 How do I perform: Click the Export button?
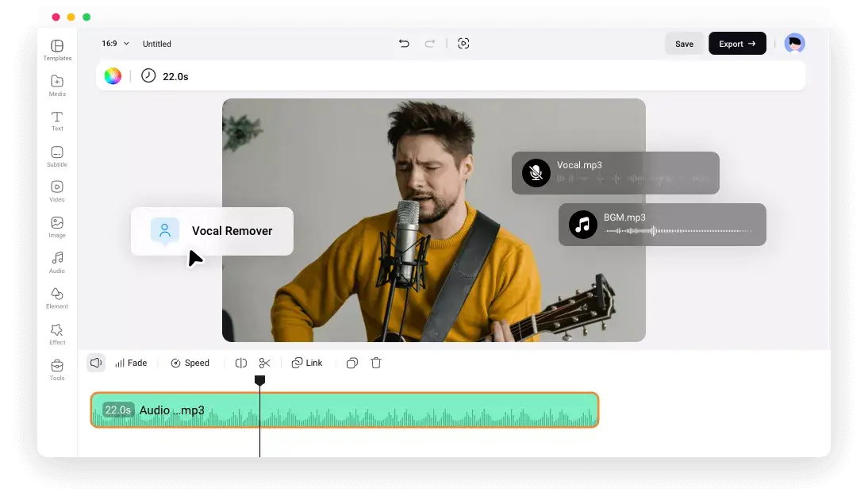click(x=737, y=44)
